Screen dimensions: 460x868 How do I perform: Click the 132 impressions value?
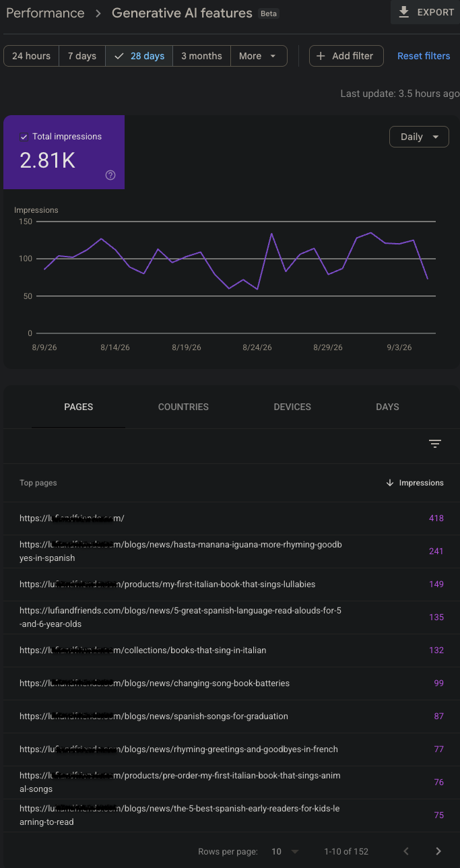tap(436, 650)
